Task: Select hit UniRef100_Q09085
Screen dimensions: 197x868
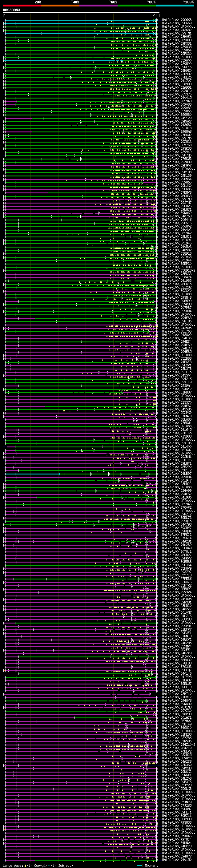Action: tap(177, 104)
